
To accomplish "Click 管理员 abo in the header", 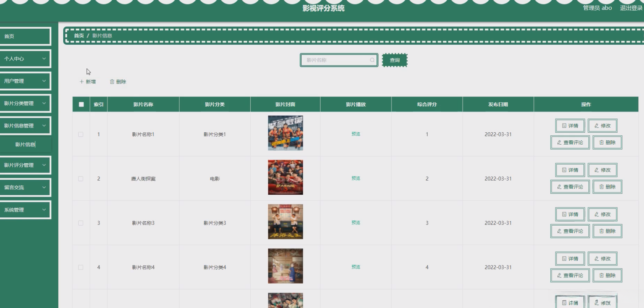I will (x=597, y=8).
